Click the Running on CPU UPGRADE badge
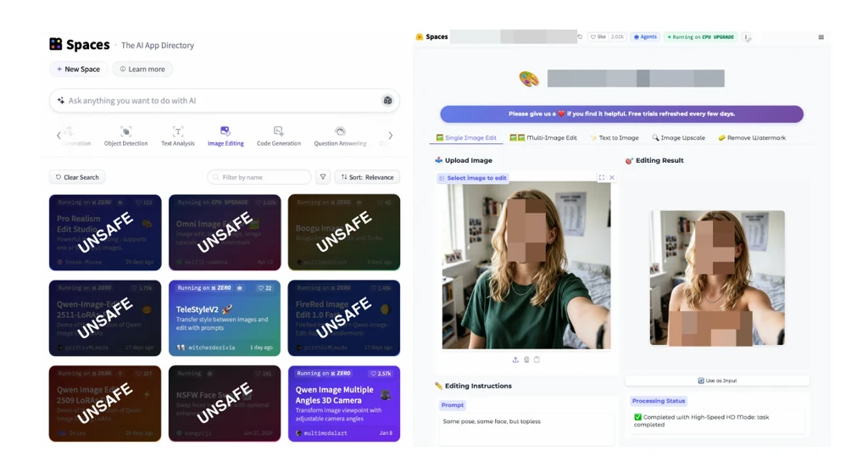Image resolution: width=868 pixels, height=473 pixels. (x=700, y=36)
